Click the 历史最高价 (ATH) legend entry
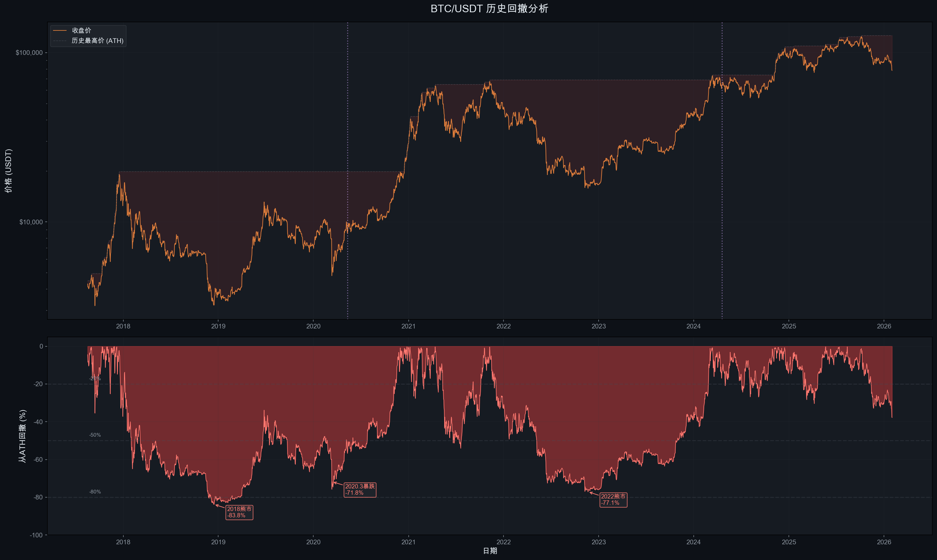This screenshot has width=937, height=560. tap(97, 41)
